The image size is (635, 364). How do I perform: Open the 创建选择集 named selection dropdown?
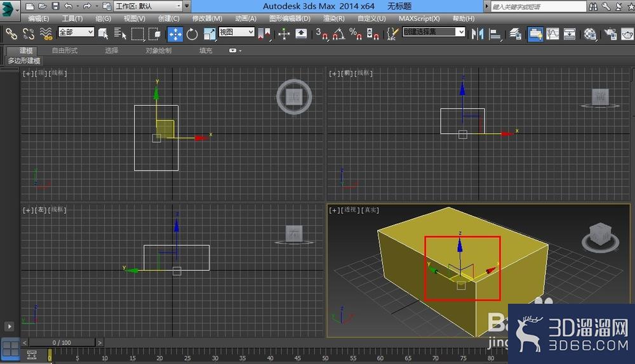tap(434, 32)
